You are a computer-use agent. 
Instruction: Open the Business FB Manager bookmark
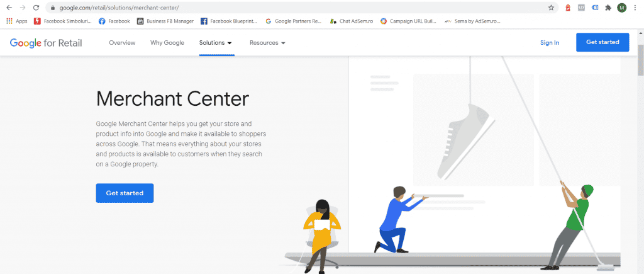pyautogui.click(x=165, y=21)
